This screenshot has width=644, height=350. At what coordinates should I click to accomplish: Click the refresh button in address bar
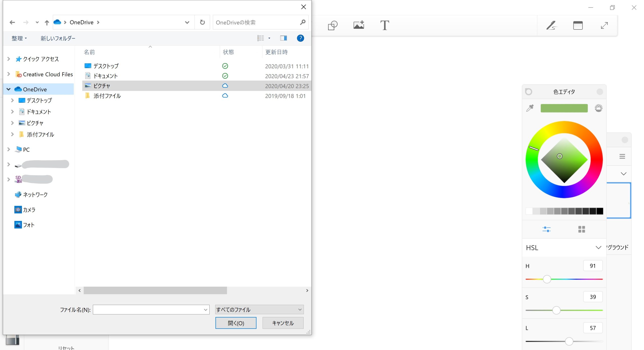pos(202,22)
